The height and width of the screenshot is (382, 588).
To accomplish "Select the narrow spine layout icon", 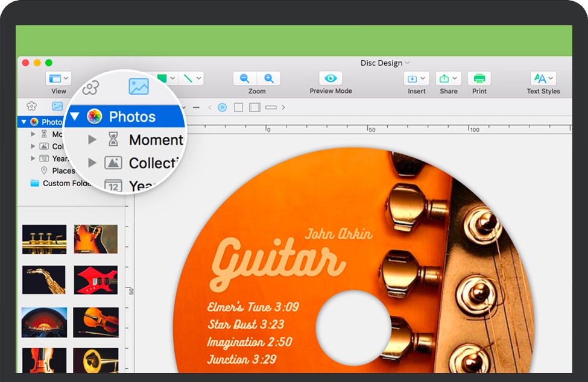I will coord(271,107).
